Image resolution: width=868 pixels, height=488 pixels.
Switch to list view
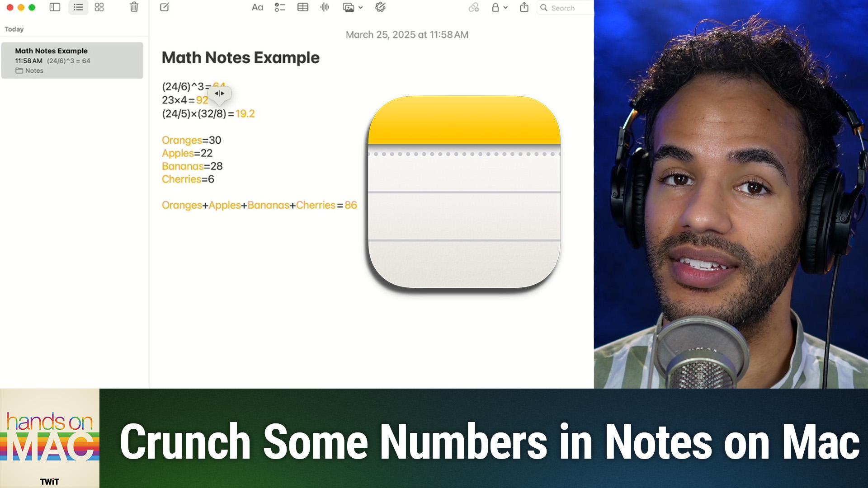click(x=78, y=7)
